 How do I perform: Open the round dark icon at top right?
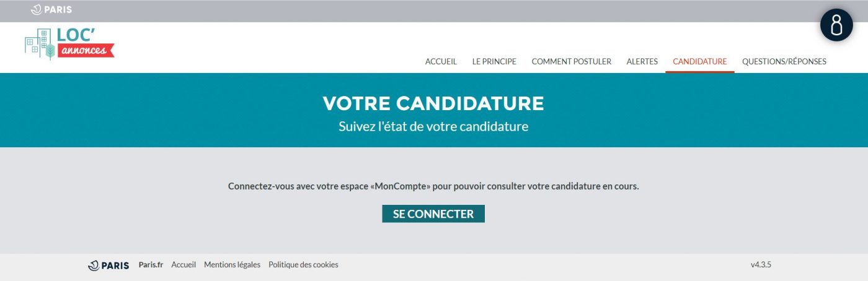tap(836, 25)
